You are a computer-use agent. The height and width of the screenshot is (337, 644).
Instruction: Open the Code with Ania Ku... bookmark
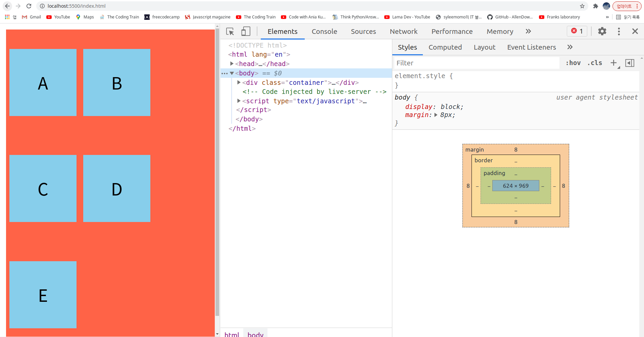point(303,17)
